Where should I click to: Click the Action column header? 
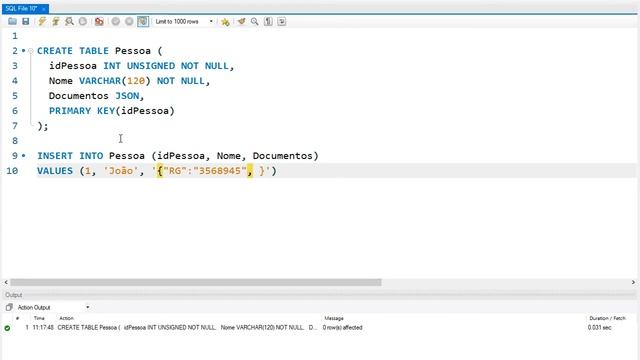(67, 318)
